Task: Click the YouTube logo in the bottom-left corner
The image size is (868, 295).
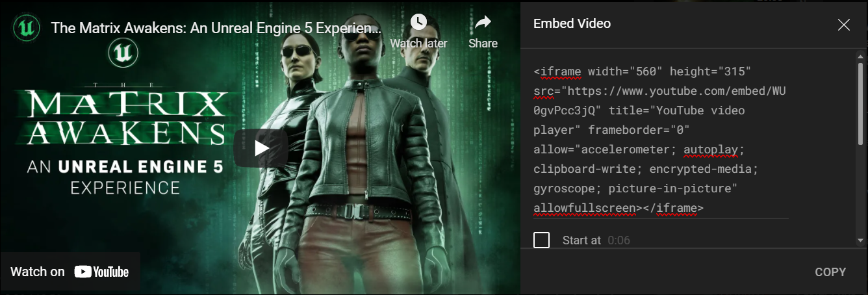Action: click(x=101, y=272)
